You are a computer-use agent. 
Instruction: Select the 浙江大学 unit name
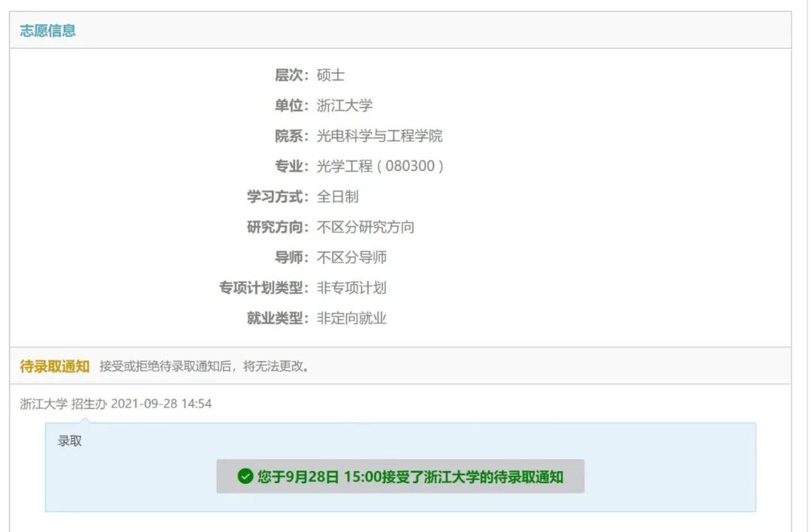(343, 105)
